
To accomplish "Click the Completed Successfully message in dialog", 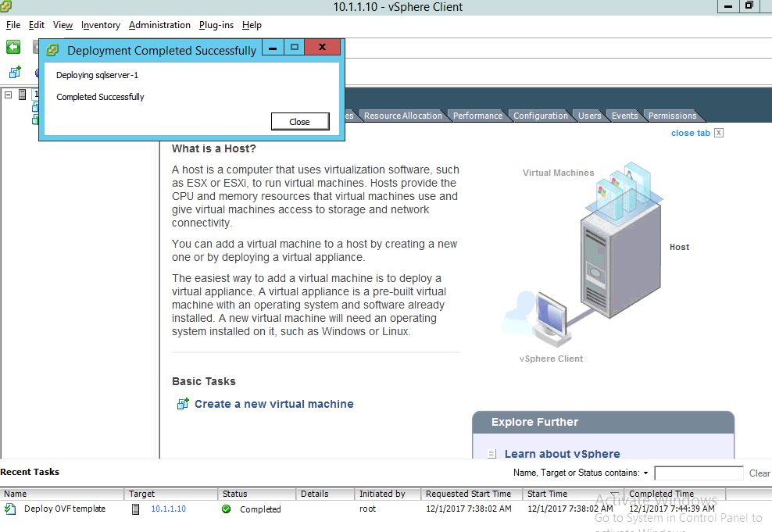I will 100,97.
